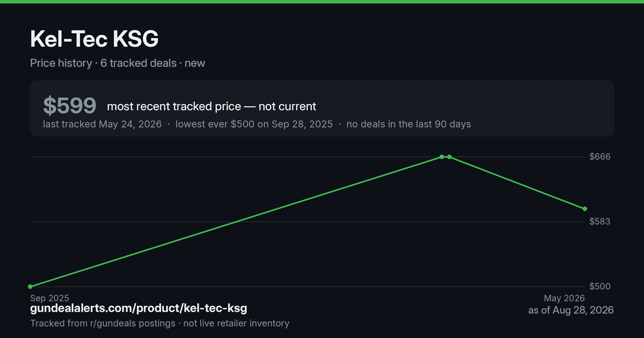Click 'last tracked May 24, 2026' text
The width and height of the screenshot is (644, 338).
(x=102, y=124)
